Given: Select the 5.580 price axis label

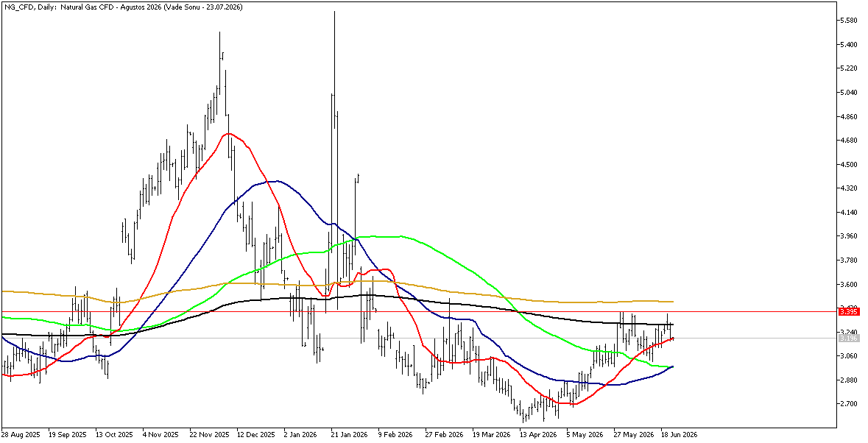Looking at the screenshot, I should point(849,21).
